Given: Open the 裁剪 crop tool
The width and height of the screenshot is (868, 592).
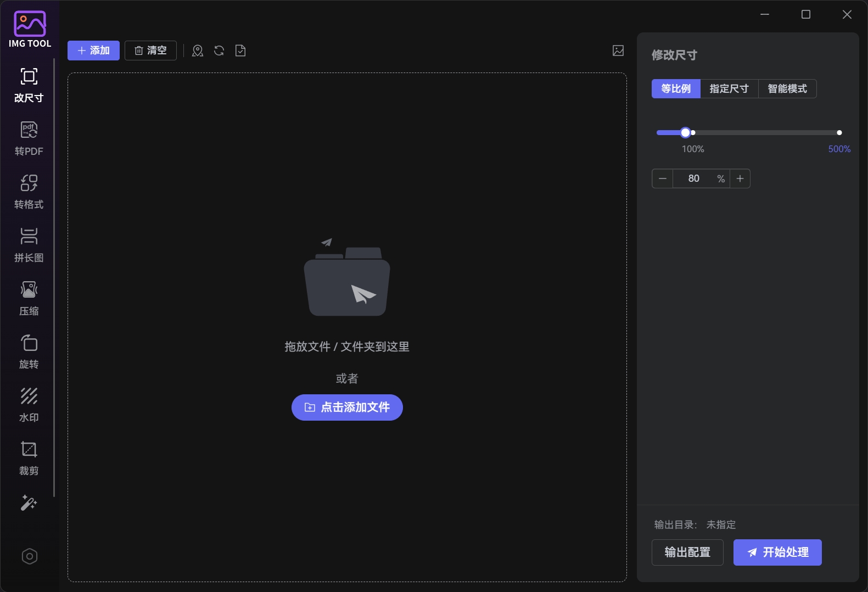Looking at the screenshot, I should click(x=29, y=458).
